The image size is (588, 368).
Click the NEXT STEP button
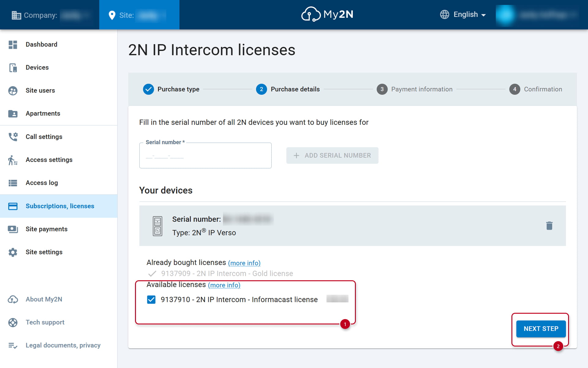point(541,329)
